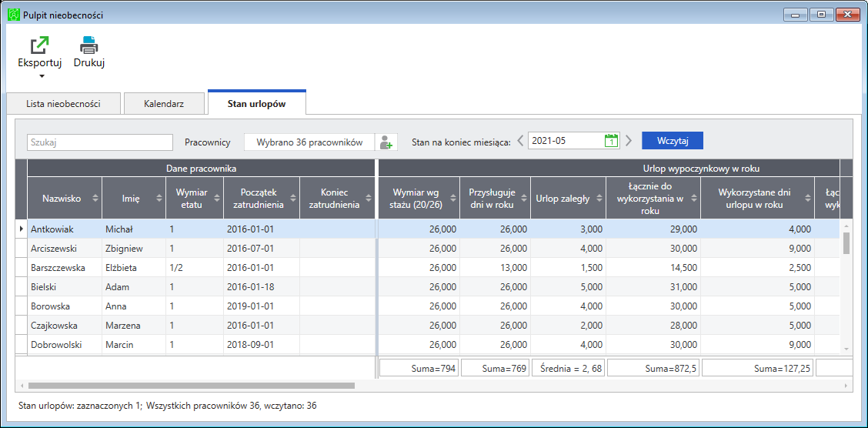
Task: Select the Arciszewski row cell
Action: coord(65,248)
